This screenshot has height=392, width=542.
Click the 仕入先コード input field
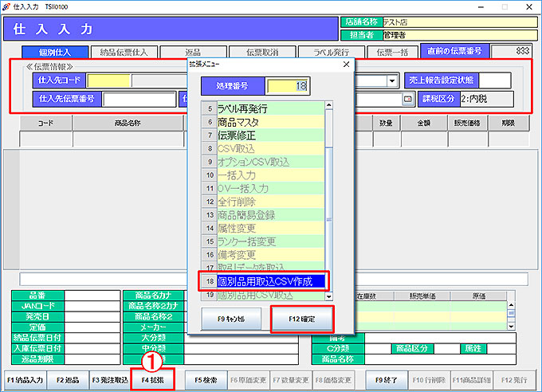click(108, 80)
